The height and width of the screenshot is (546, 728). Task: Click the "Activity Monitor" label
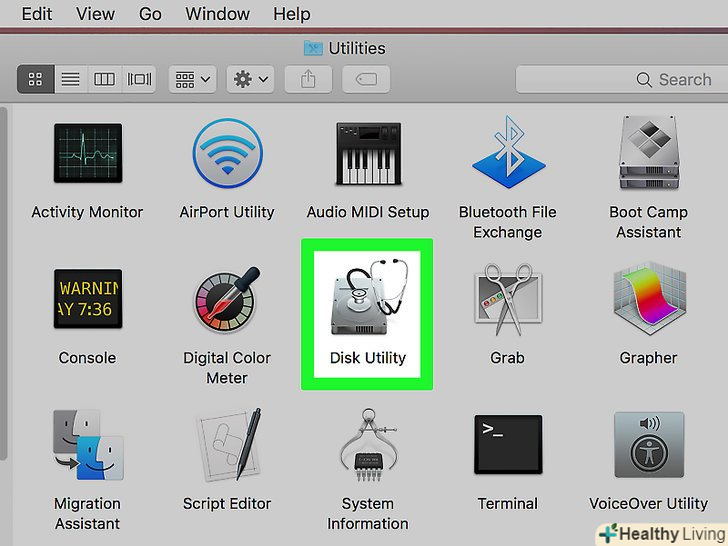point(87,212)
